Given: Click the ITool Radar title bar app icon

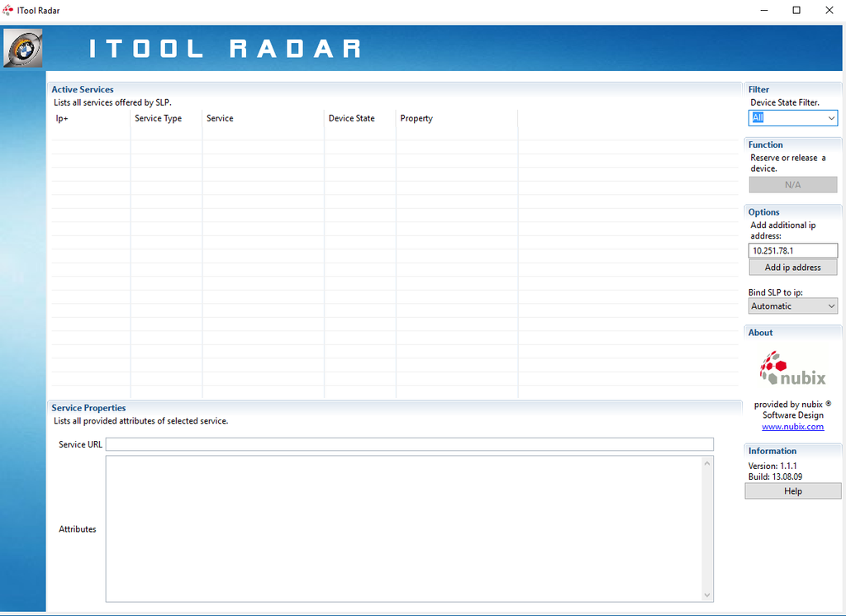Looking at the screenshot, I should (7, 10).
